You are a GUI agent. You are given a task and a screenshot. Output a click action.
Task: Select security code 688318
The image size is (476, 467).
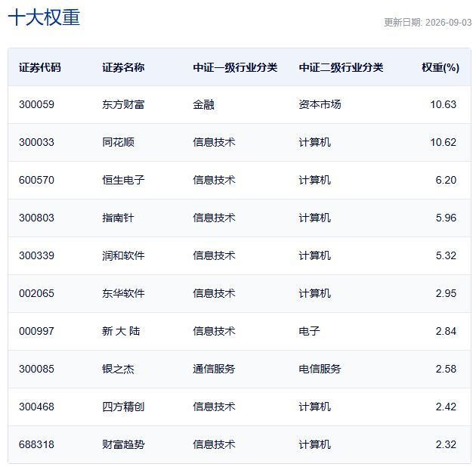click(x=36, y=444)
